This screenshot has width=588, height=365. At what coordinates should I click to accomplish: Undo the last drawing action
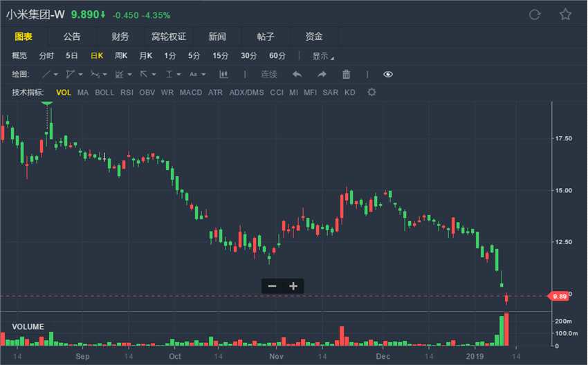[297, 74]
